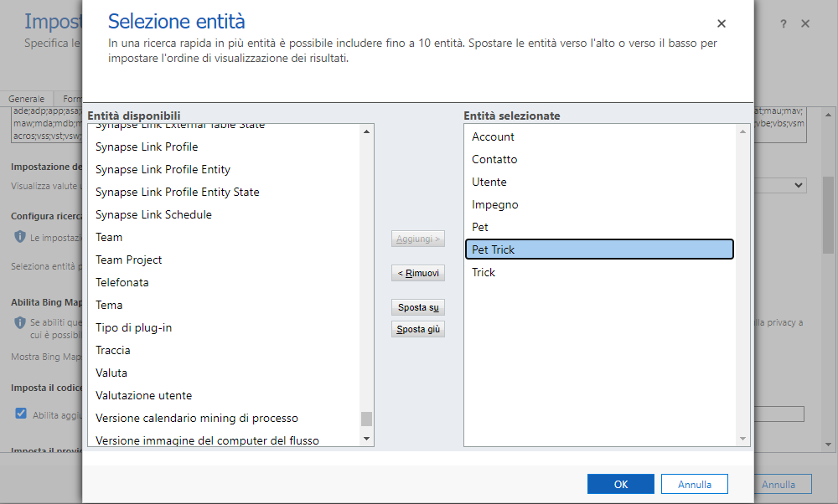Dismiss the dialog with Annulla
The width and height of the screenshot is (838, 504).
(x=694, y=483)
